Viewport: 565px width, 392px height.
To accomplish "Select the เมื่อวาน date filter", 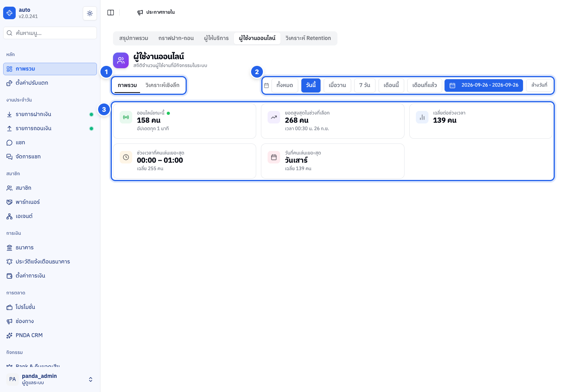I will 337,85.
